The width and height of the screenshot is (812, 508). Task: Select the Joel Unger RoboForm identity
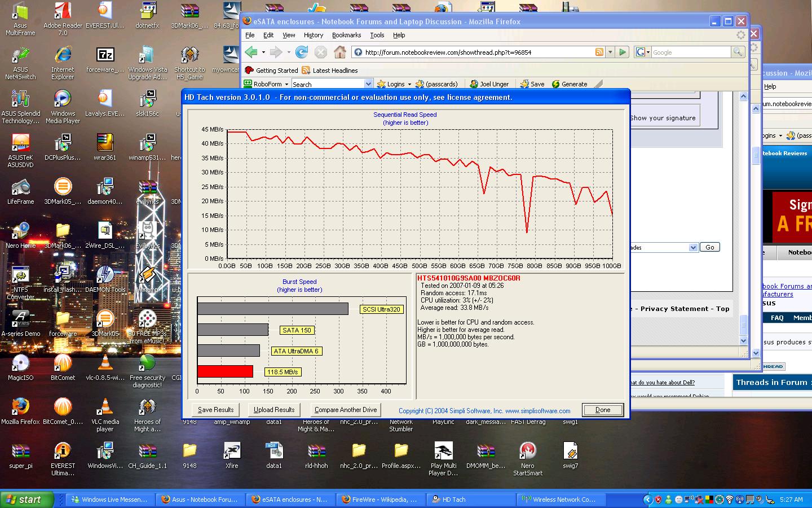pyautogui.click(x=489, y=84)
